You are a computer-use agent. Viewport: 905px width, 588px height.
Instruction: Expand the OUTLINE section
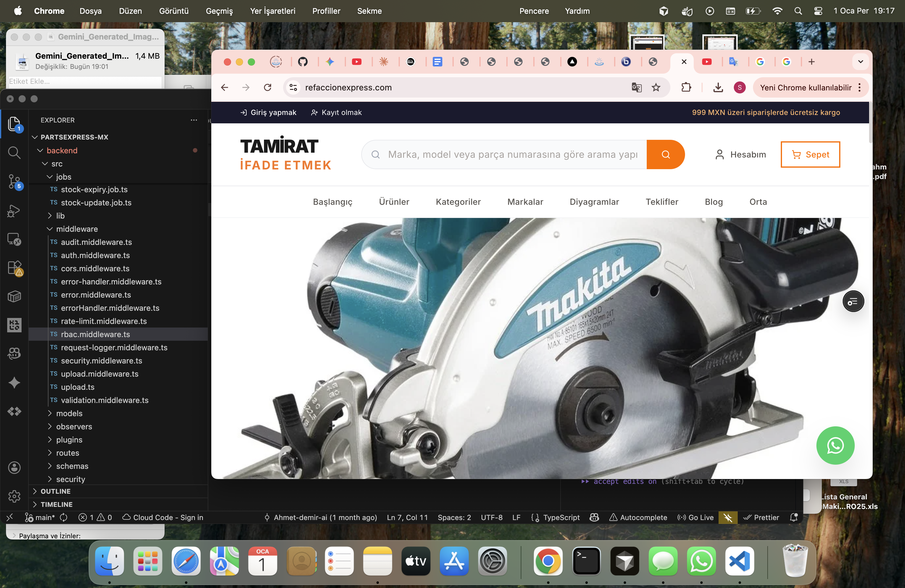click(x=56, y=491)
